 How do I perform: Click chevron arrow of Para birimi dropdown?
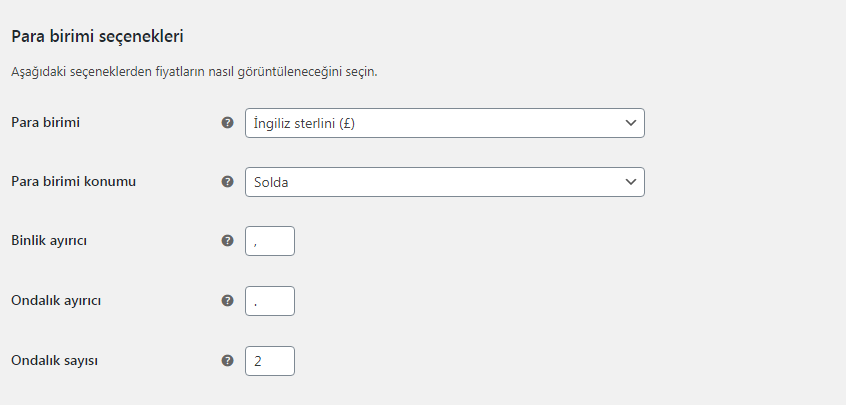[x=631, y=123]
